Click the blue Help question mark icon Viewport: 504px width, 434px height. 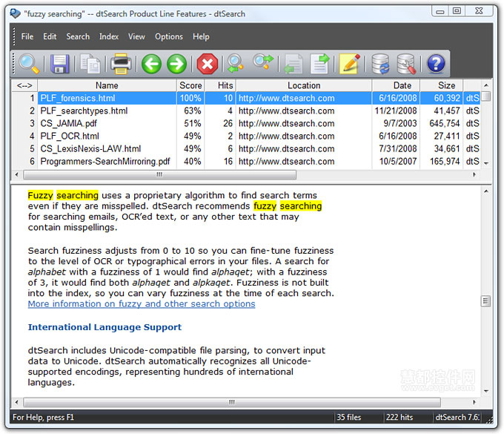point(436,64)
